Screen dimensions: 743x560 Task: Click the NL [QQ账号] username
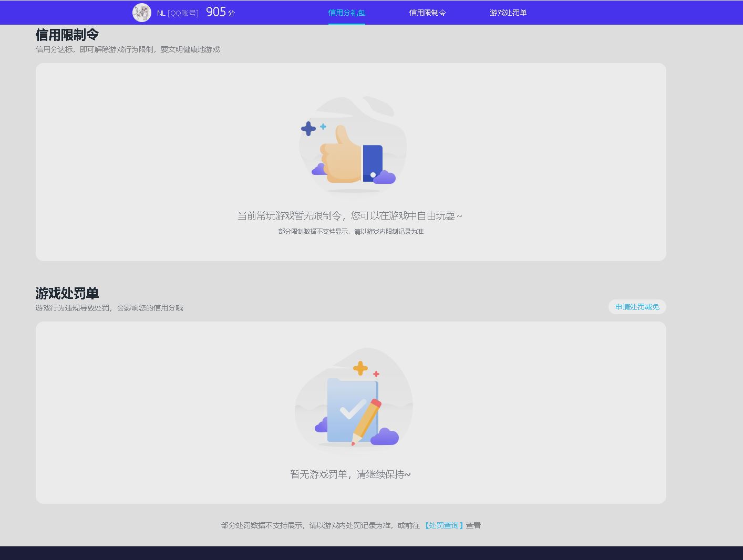[x=178, y=13]
